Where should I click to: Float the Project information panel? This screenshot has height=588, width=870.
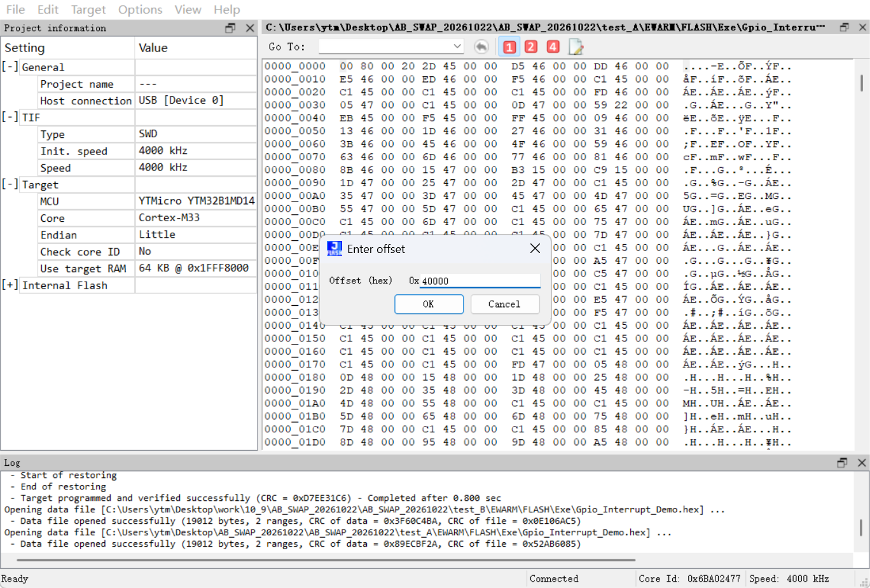(x=230, y=28)
